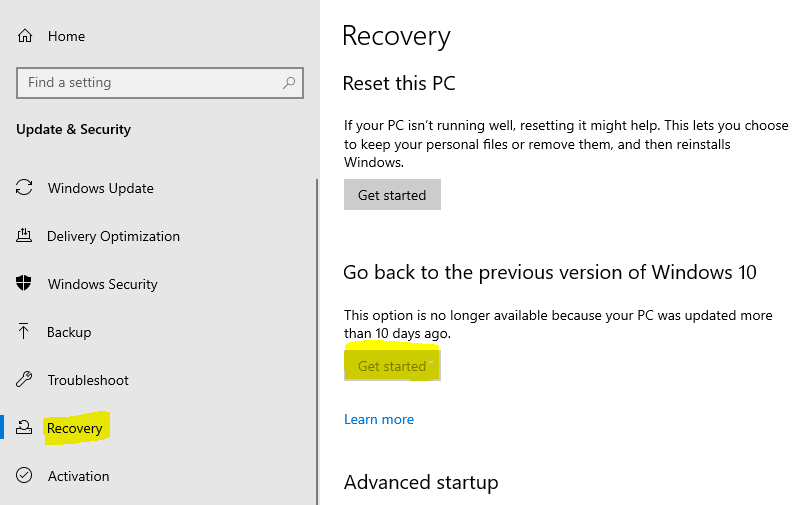The height and width of the screenshot is (505, 794).
Task: Select the Windows Security text label
Action: pos(102,284)
